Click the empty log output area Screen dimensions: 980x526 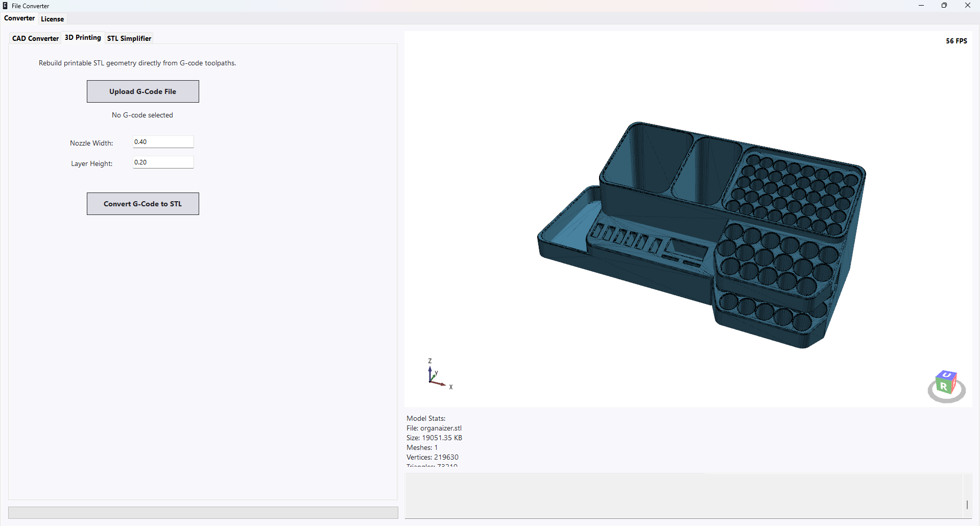pos(684,496)
